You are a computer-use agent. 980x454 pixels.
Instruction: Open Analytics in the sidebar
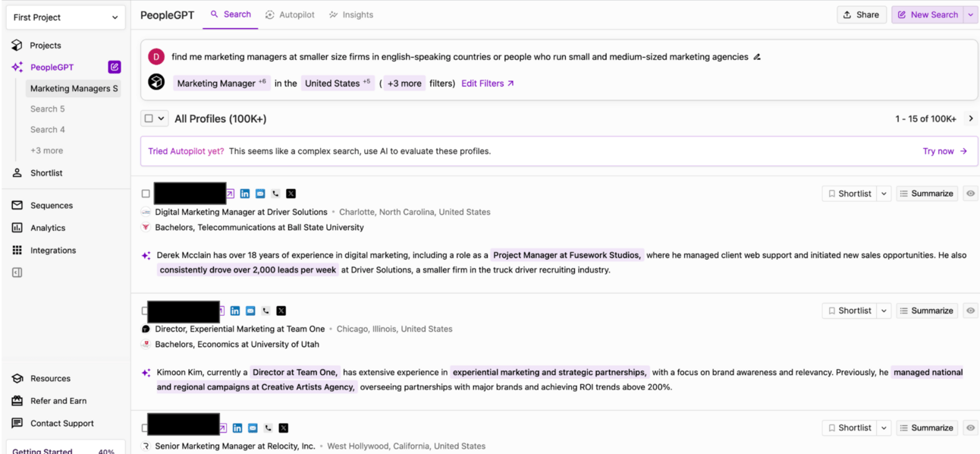(x=47, y=228)
